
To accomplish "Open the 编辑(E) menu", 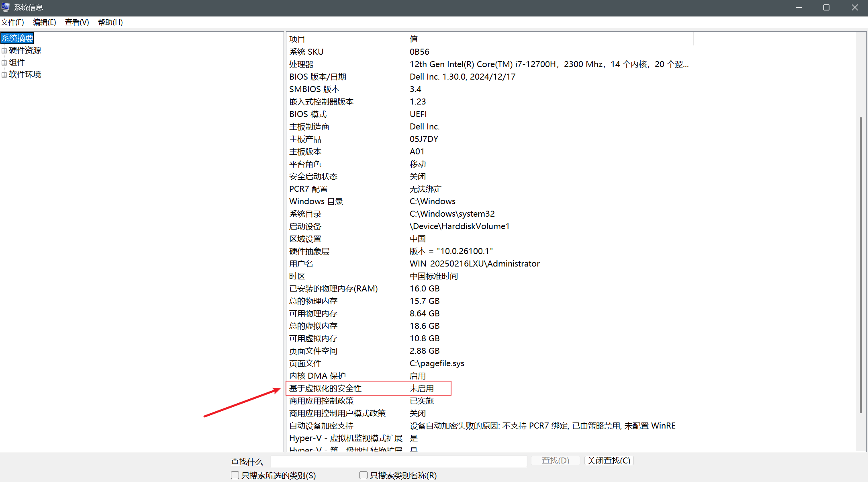I will 44,22.
